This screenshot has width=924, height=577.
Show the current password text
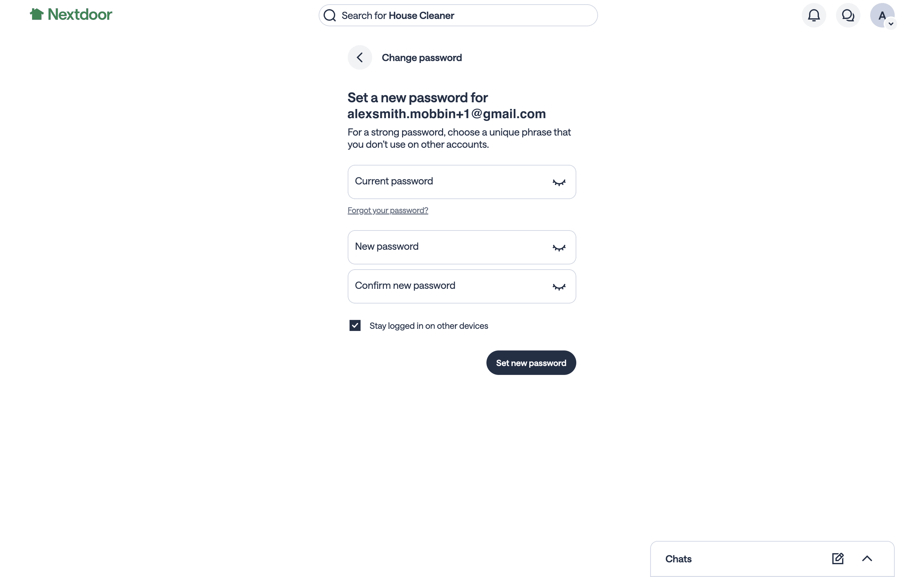click(559, 183)
